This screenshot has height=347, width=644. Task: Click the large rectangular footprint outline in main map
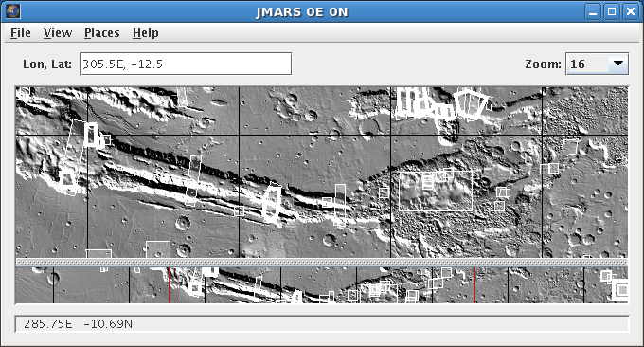click(436, 192)
